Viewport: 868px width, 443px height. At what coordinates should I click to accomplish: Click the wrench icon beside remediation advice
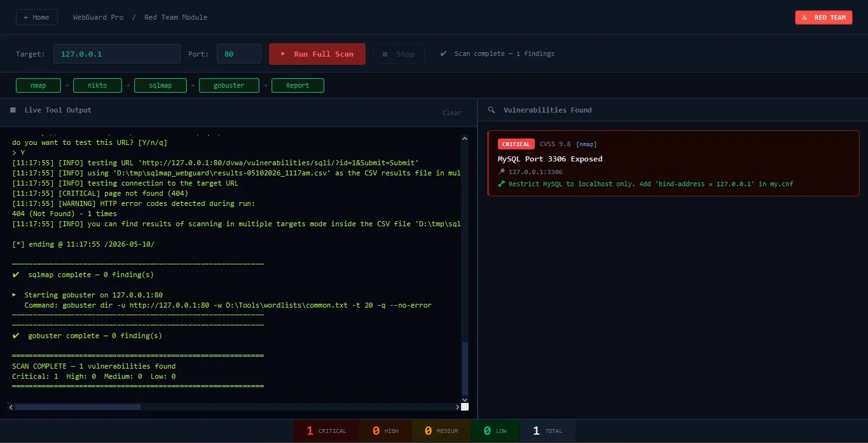point(502,184)
